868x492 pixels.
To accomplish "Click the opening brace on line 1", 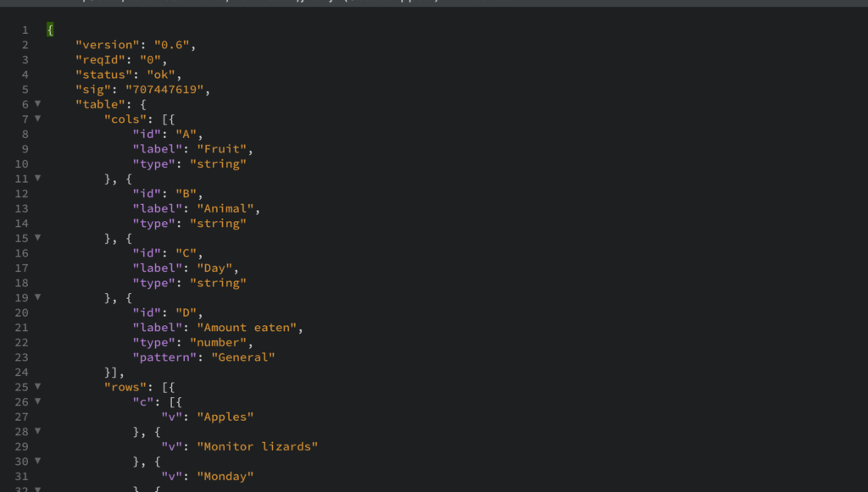I will click(49, 29).
